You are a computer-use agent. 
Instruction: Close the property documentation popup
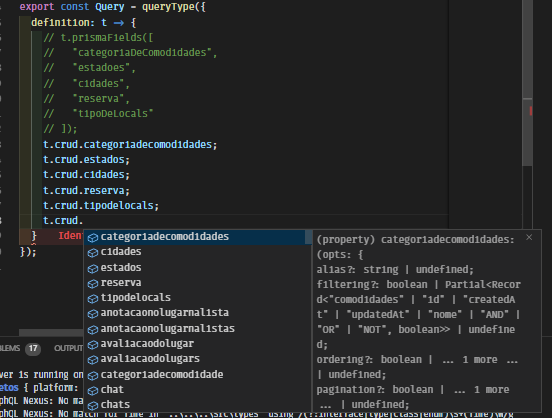click(529, 238)
